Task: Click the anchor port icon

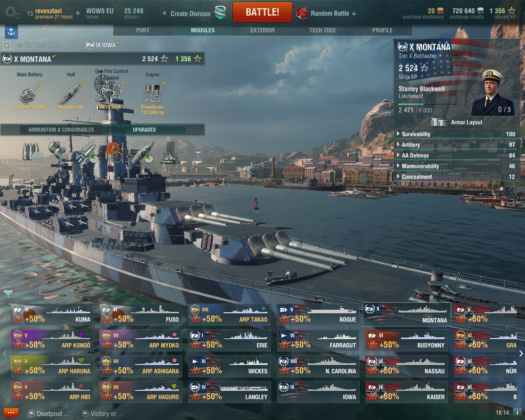Action: [x=11, y=32]
